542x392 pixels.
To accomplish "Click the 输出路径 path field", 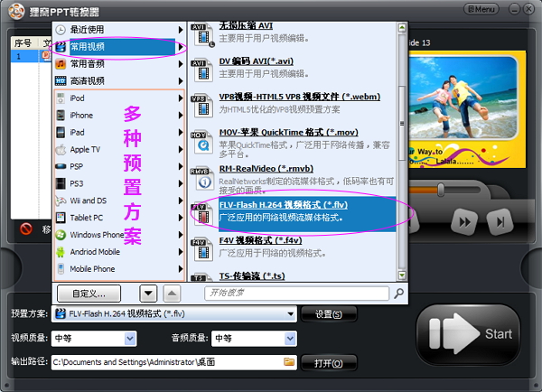I will coord(173,362).
